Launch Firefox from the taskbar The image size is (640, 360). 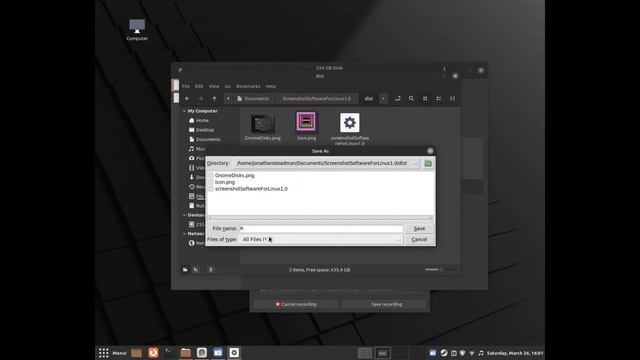[153, 353]
